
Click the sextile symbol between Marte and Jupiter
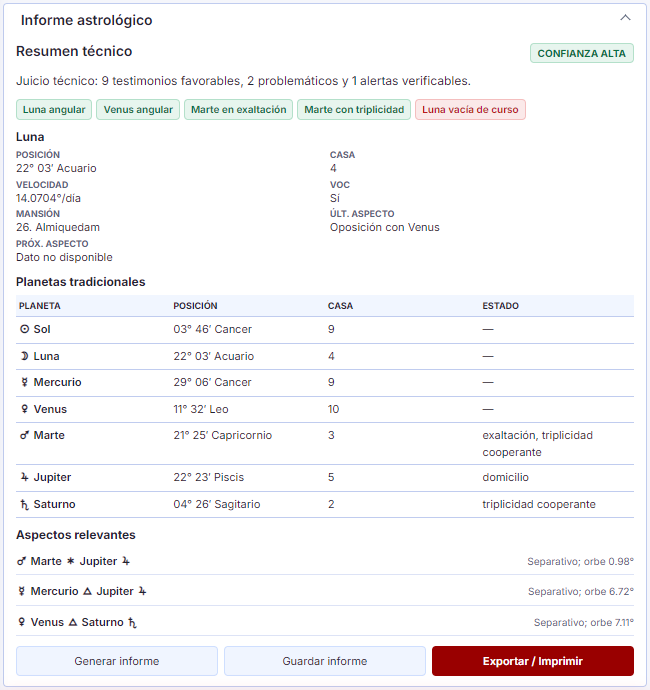(x=70, y=561)
